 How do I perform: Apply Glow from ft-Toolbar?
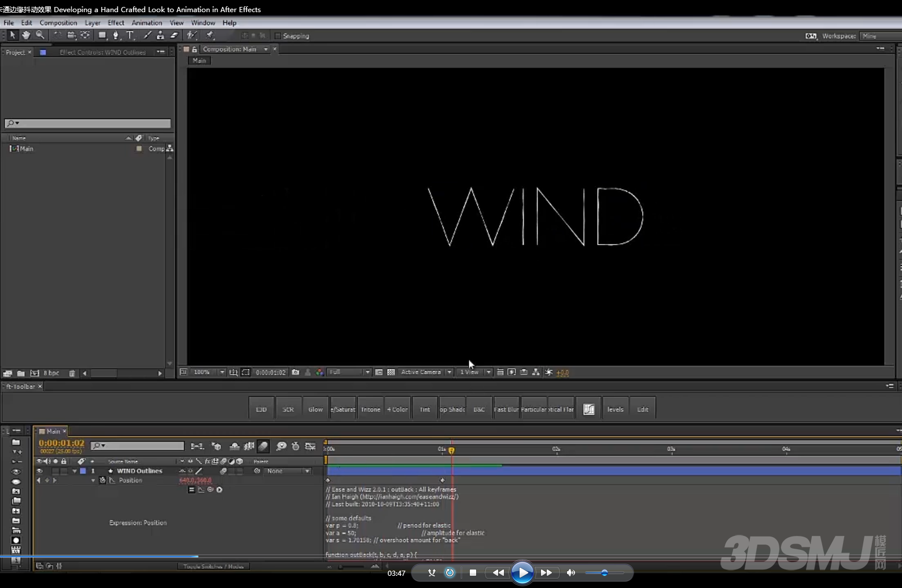(315, 409)
